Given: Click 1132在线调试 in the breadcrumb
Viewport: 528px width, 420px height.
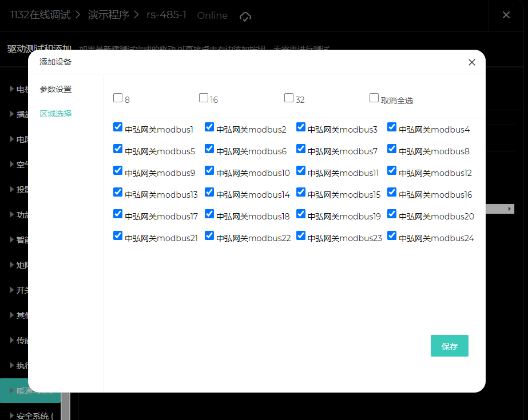Looking at the screenshot, I should tap(41, 15).
